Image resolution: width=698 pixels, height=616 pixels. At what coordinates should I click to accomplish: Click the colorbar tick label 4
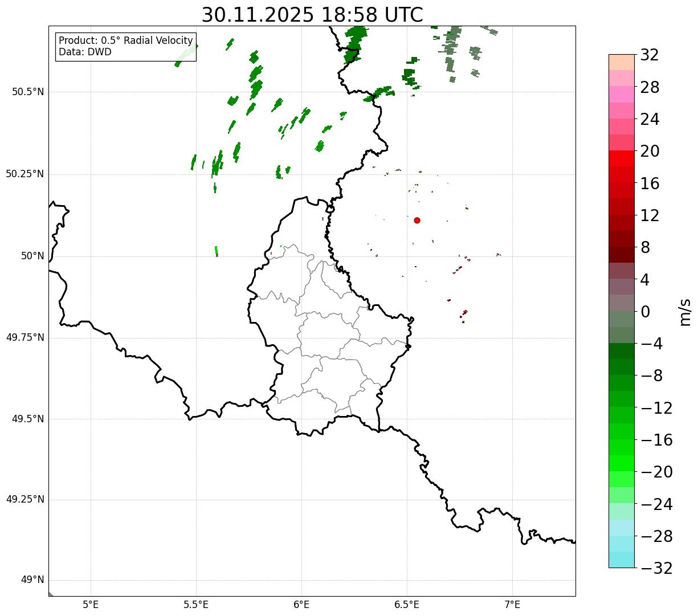point(645,280)
